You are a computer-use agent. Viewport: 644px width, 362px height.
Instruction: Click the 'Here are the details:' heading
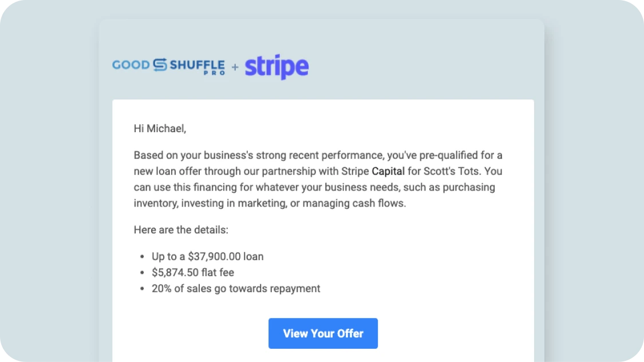181,230
